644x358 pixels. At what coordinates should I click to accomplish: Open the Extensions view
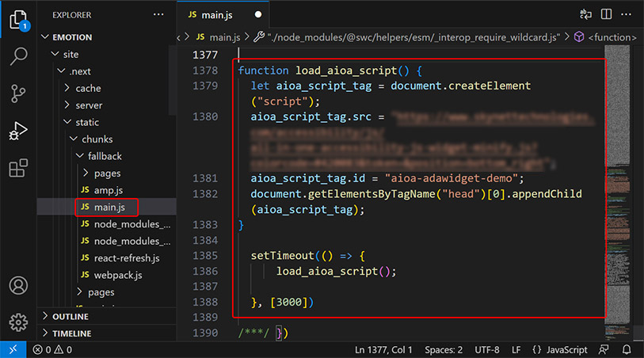18,168
